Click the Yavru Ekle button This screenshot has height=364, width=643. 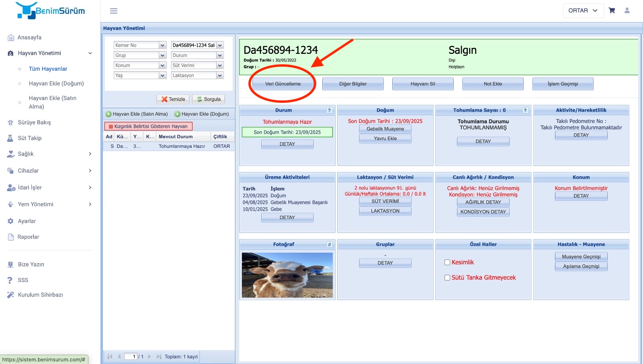point(385,139)
